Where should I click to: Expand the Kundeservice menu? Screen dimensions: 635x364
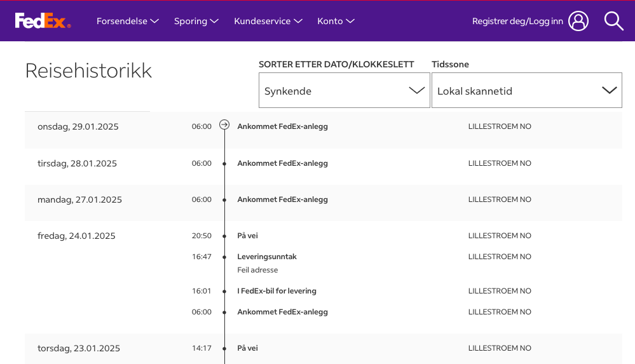pyautogui.click(x=268, y=21)
